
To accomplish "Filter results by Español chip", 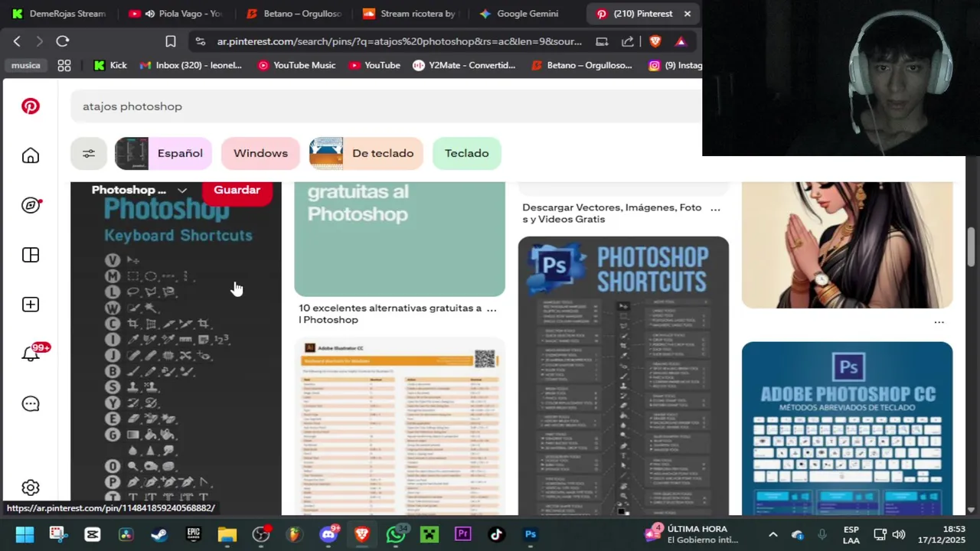I will pyautogui.click(x=165, y=153).
